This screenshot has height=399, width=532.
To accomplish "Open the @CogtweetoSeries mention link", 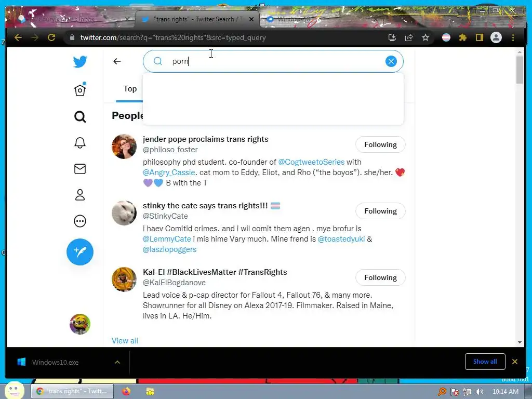I will (x=311, y=162).
